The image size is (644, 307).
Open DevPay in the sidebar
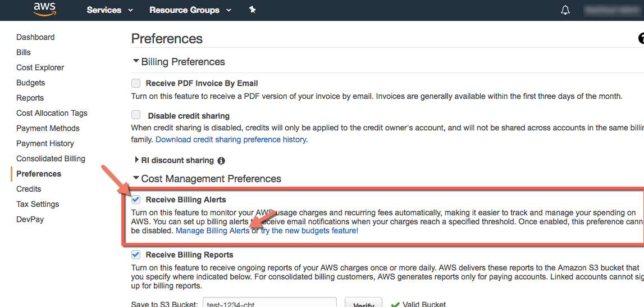(30, 219)
